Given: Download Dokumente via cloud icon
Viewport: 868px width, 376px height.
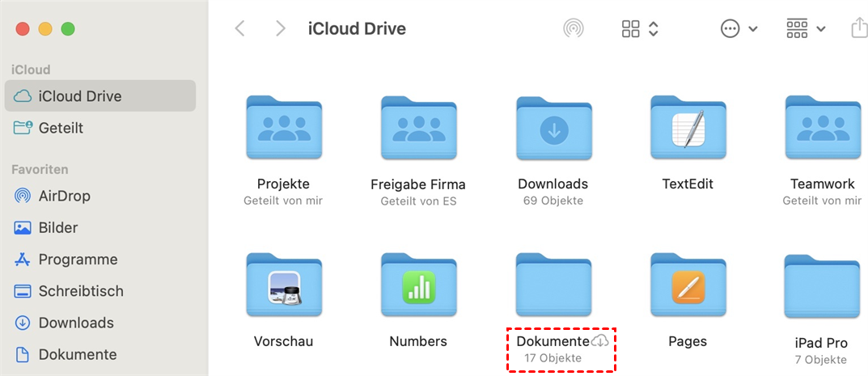Looking at the screenshot, I should [x=600, y=341].
